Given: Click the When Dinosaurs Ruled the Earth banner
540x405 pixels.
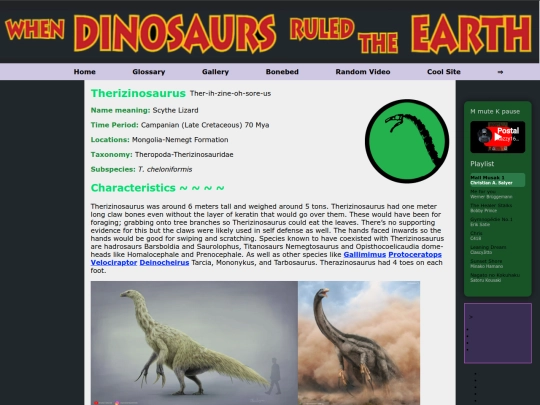Looking at the screenshot, I should tap(269, 34).
